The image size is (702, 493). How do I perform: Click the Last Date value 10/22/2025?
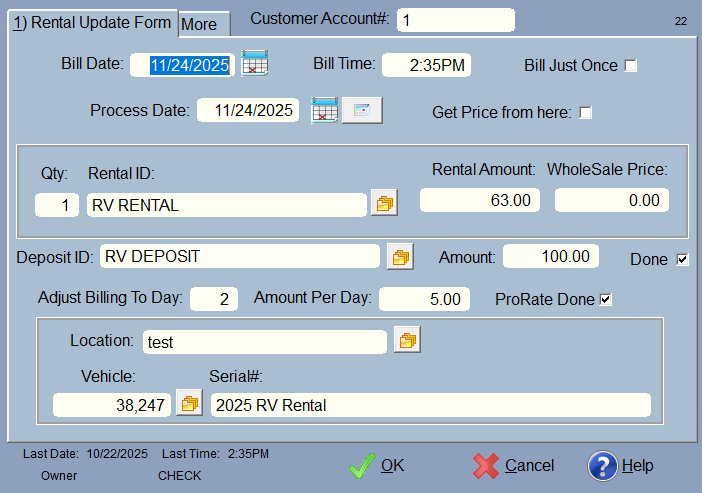pyautogui.click(x=117, y=454)
